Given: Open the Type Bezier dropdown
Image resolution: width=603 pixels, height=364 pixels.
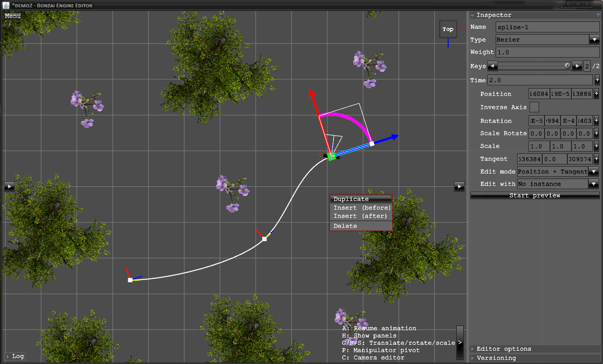Looking at the screenshot, I should (x=594, y=40).
